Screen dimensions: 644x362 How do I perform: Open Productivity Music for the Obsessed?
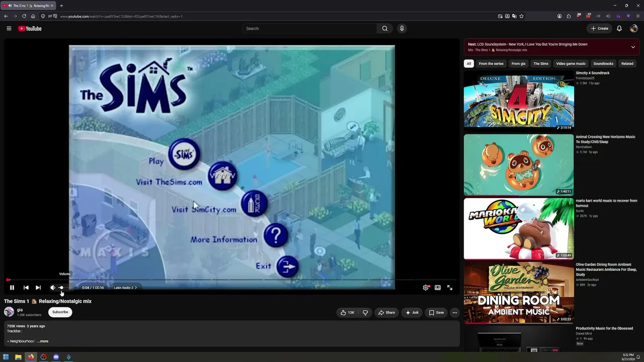click(x=604, y=328)
